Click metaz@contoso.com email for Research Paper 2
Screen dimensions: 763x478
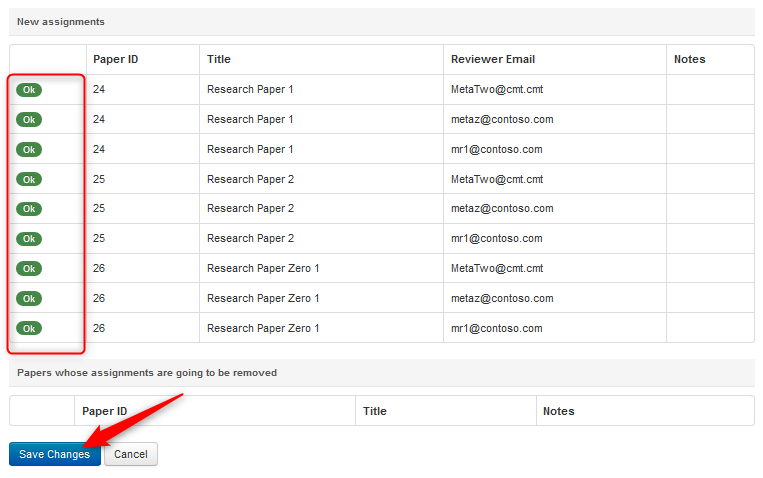[502, 208]
